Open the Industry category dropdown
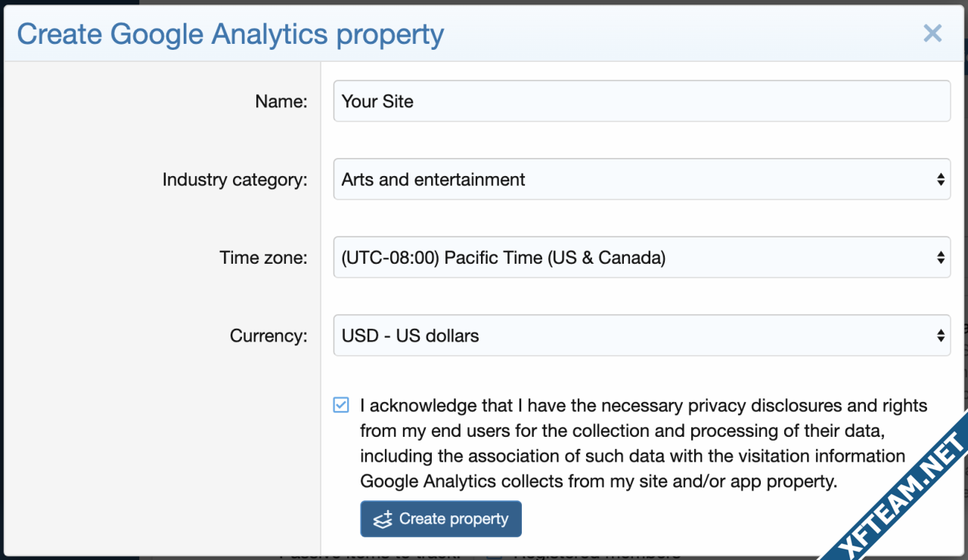This screenshot has height=560, width=968. 641,179
